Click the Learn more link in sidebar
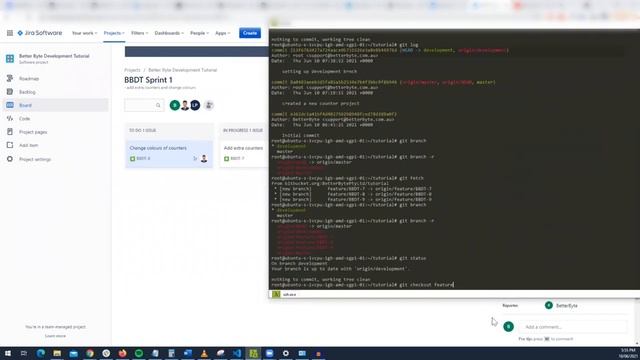The width and height of the screenshot is (640, 360). coord(55,336)
